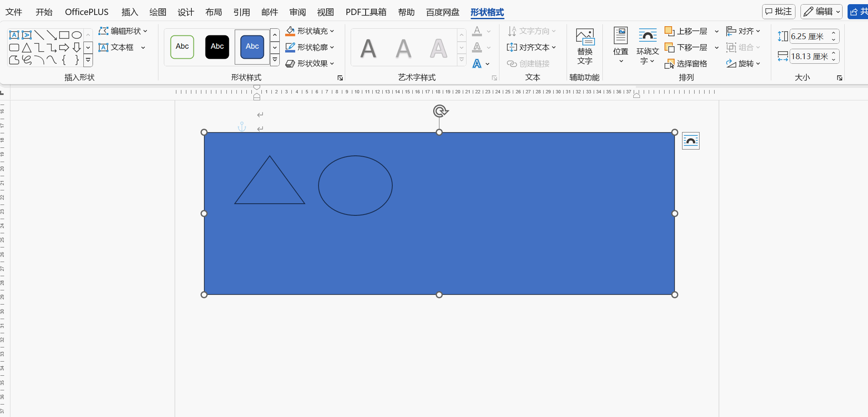Expand the Shape Outline (形状轮廓) menu

(x=310, y=47)
